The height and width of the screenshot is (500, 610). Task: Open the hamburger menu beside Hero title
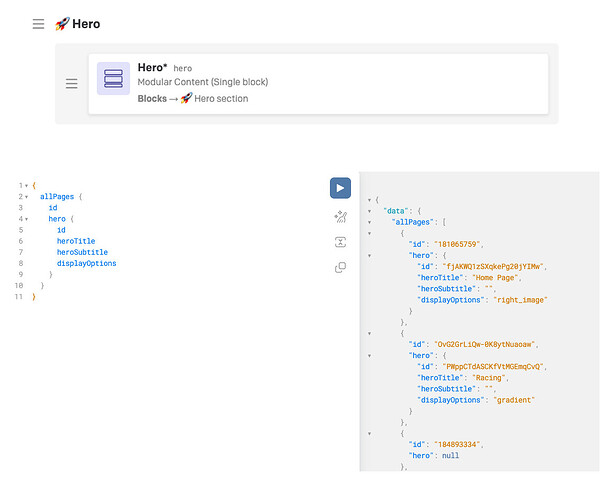click(38, 24)
